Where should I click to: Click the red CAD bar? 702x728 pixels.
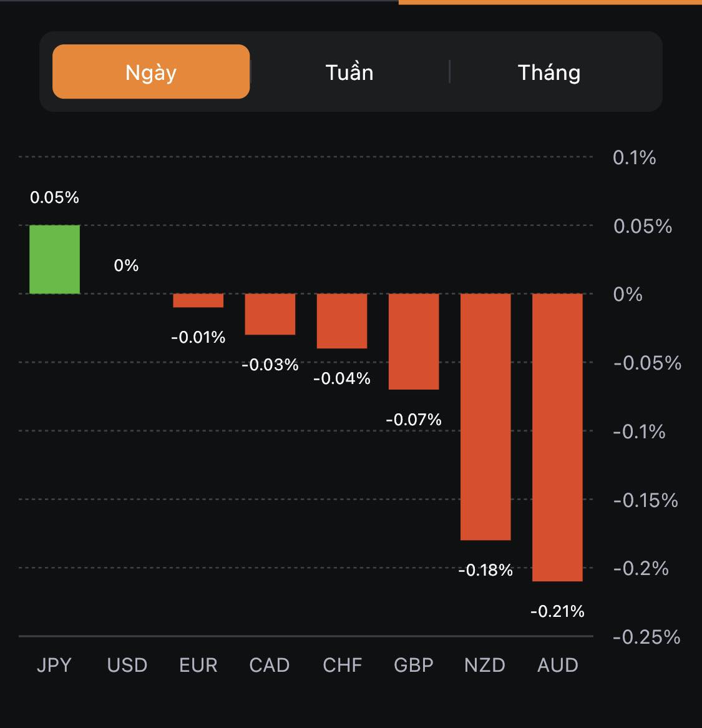tap(270, 314)
